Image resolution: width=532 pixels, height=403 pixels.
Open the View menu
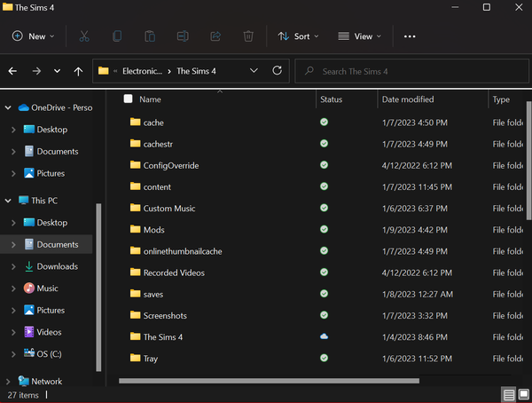(360, 36)
